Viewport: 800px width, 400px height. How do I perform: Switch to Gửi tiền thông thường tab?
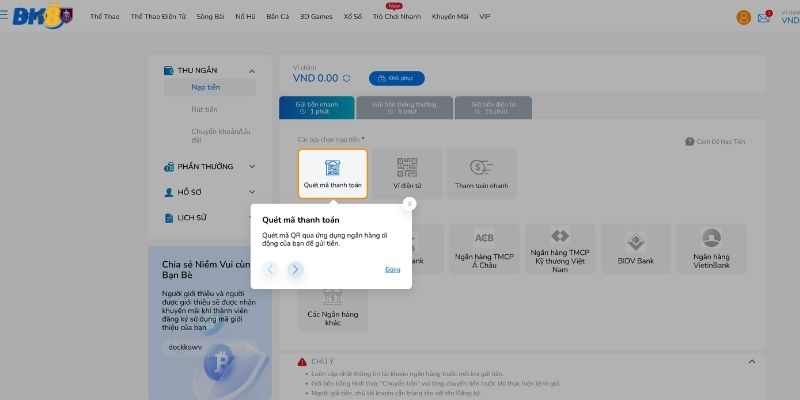(404, 108)
